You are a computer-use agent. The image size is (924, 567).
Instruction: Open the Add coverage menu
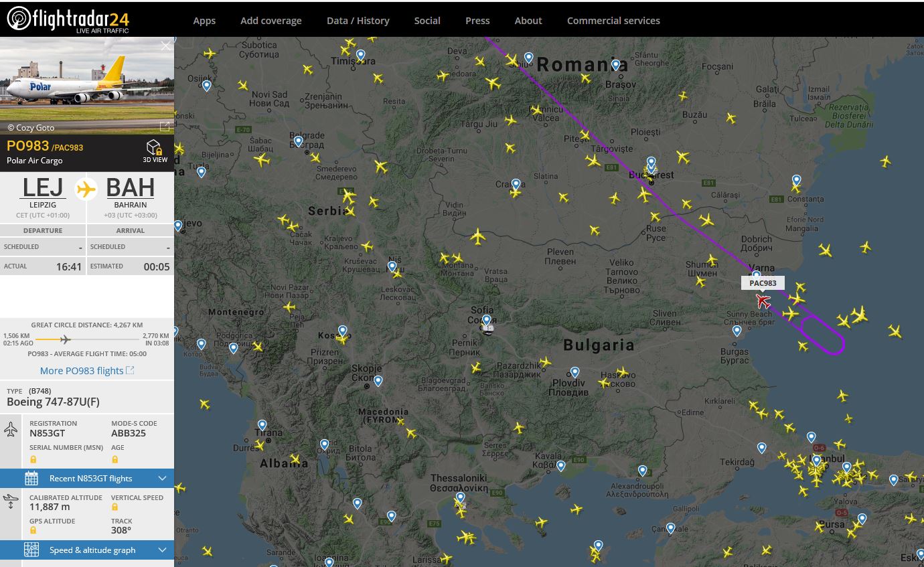271,21
